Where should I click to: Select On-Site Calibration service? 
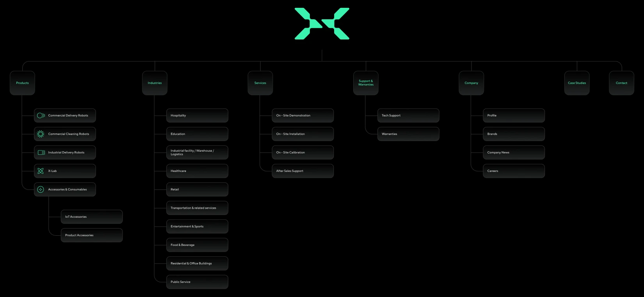point(303,152)
